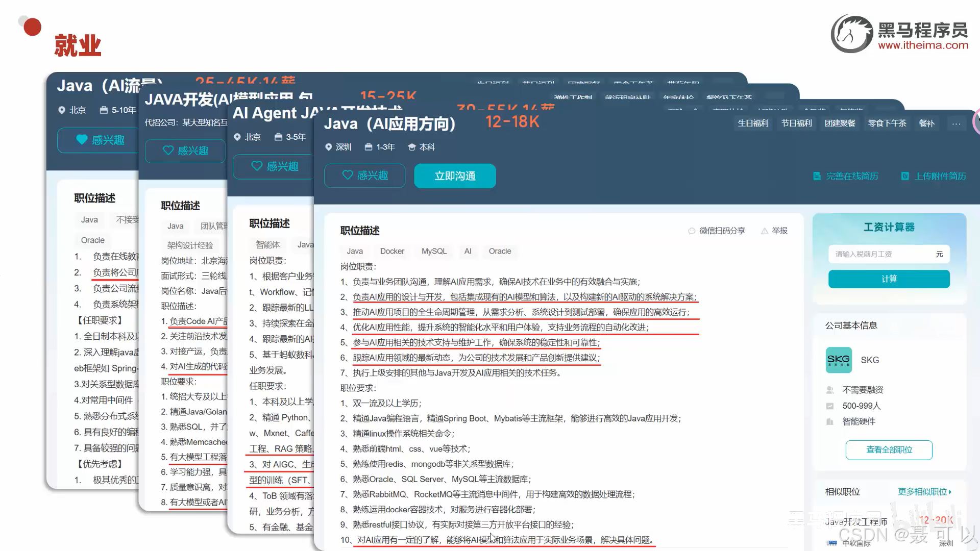Expand 更多相似职位 arrow link

click(x=924, y=492)
